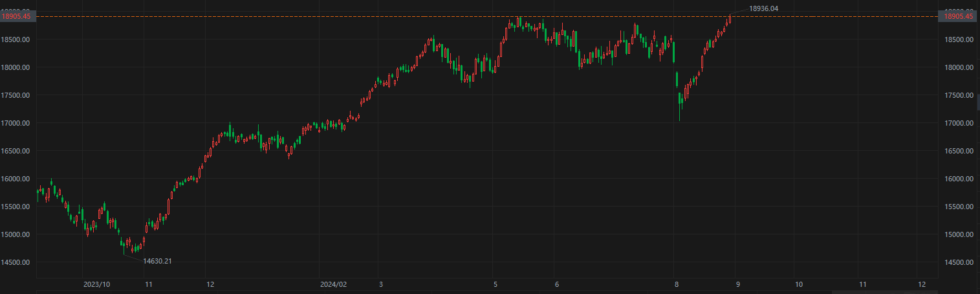Click the date axis label 6
980x294 pixels.
[x=556, y=284]
